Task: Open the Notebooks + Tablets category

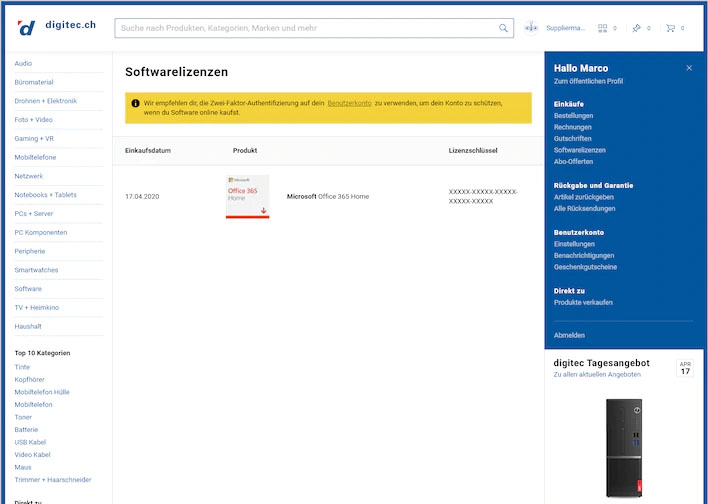Action: pos(45,195)
